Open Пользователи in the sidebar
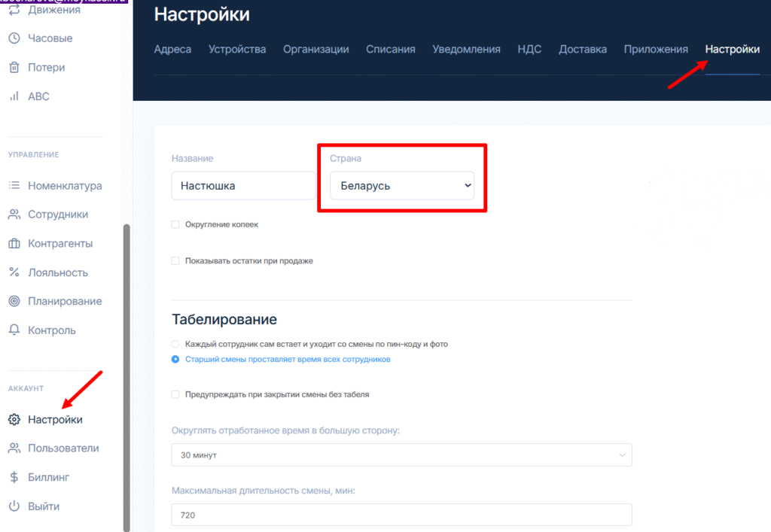 (63, 448)
